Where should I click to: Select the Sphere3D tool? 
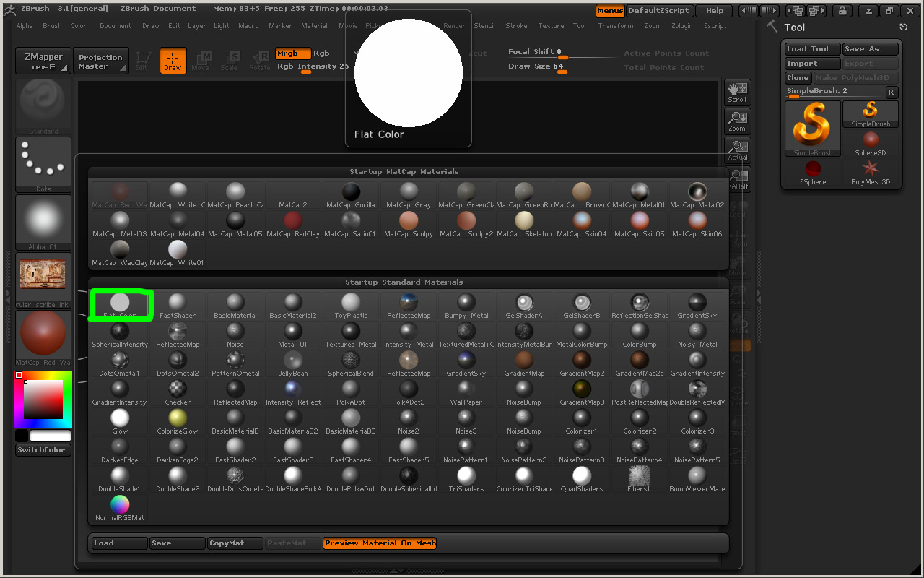click(871, 143)
